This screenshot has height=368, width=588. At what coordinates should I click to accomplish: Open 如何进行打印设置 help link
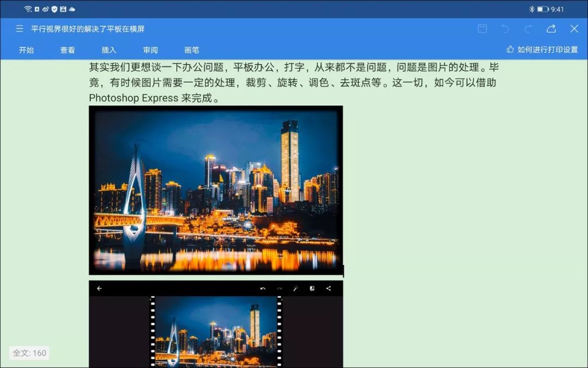pyautogui.click(x=544, y=49)
